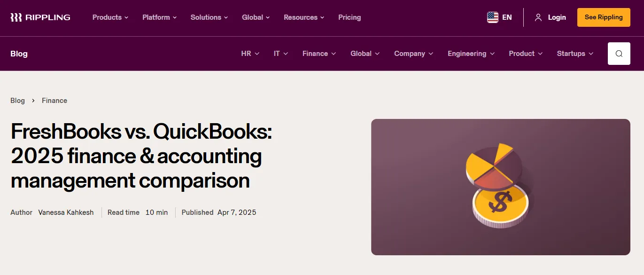Viewport: 644px width, 275px height.
Task: Click the pie chart coin hero image
Action: coord(501,187)
